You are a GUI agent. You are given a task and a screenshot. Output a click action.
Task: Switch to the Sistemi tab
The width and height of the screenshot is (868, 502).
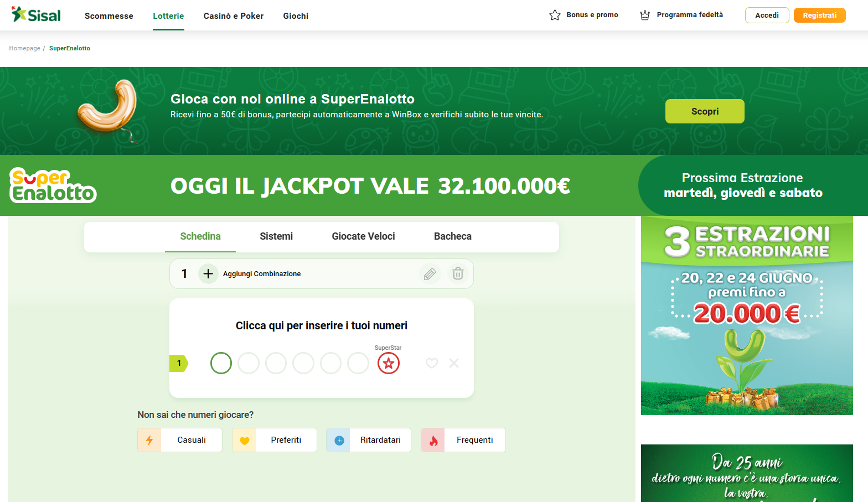point(276,236)
